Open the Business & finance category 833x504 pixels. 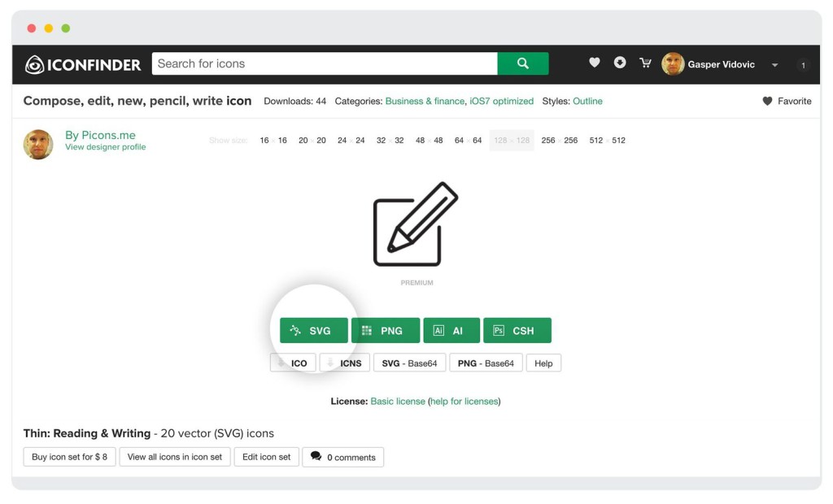tap(423, 101)
